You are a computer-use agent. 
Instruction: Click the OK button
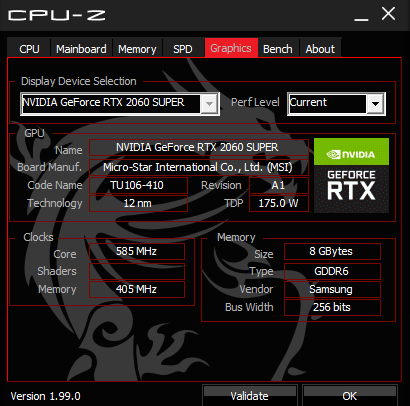click(349, 396)
